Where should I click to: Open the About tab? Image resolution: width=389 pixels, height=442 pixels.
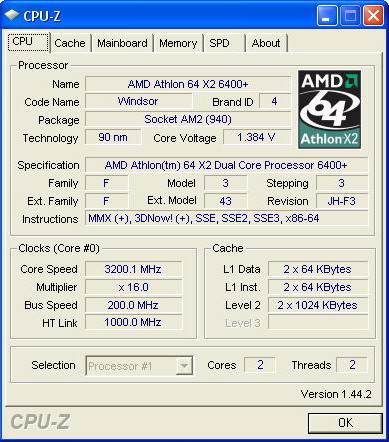[x=266, y=43]
